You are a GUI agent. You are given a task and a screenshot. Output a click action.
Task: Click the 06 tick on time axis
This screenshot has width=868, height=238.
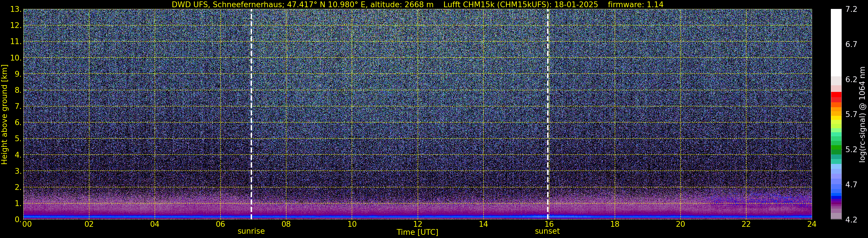pyautogui.click(x=220, y=224)
